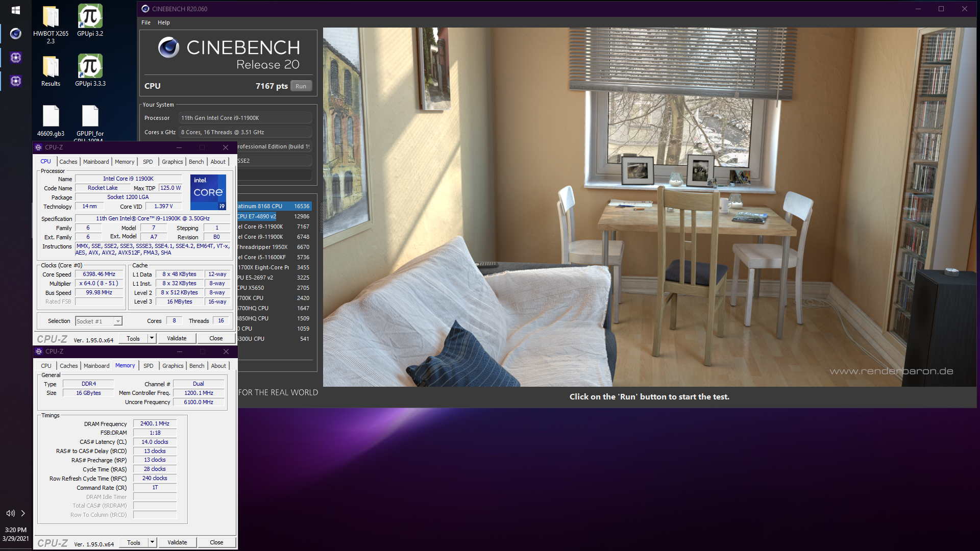Switch to SPD tab in lower CPU-Z

tap(149, 366)
